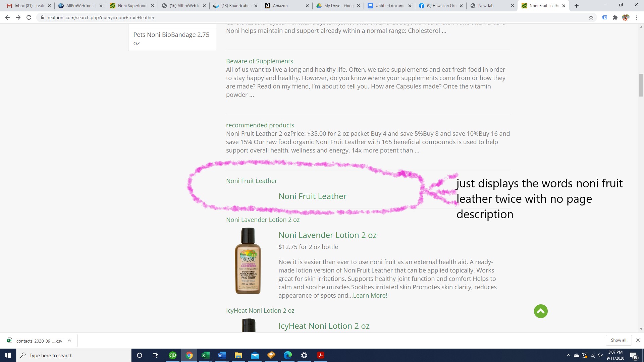This screenshot has width=644, height=362.
Task: Open Noni Lavender Lotion 2 oz heading
Action: [328, 235]
